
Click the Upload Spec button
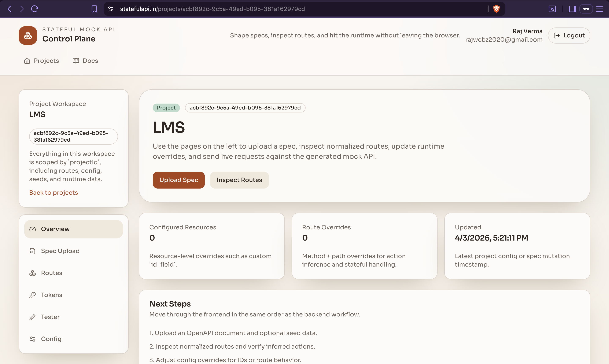tap(179, 180)
